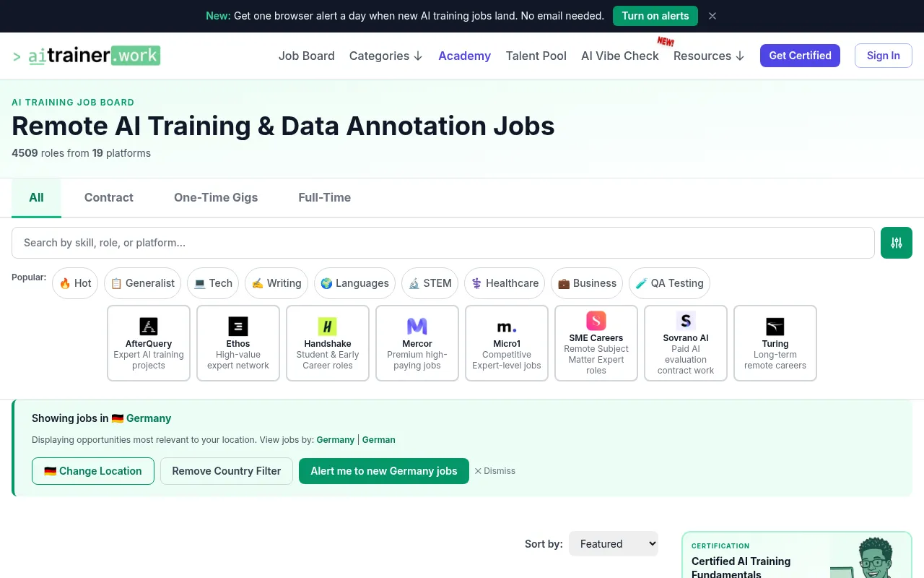Screen dimensions: 924x578
Task: Switch to the Contract tab
Action: [x=109, y=197]
